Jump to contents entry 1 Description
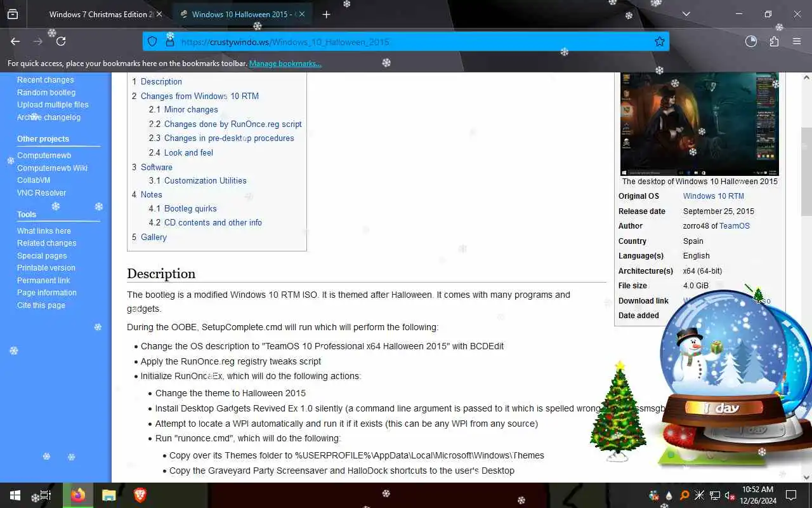 157,82
